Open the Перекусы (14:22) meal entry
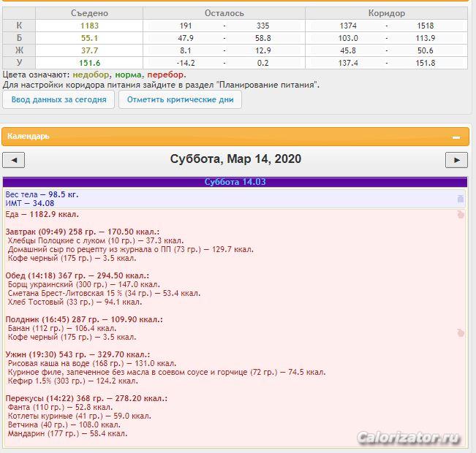This screenshot has height=453, width=476. [x=86, y=398]
